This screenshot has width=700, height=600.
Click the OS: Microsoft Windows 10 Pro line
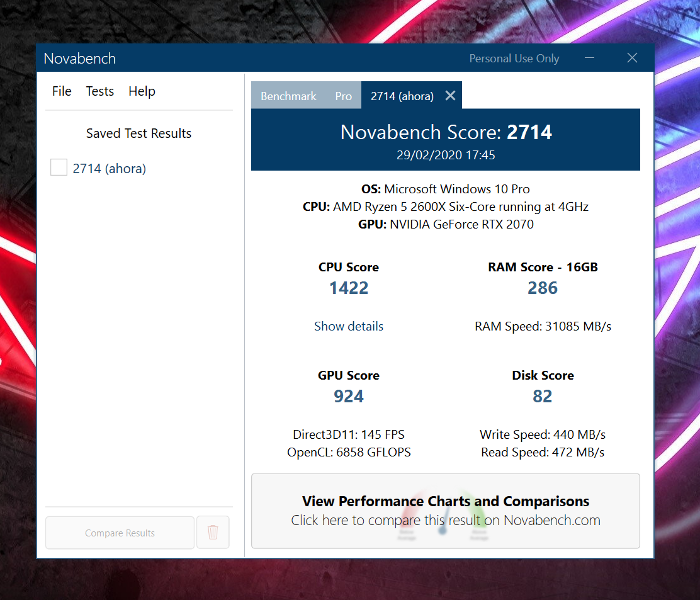click(446, 189)
